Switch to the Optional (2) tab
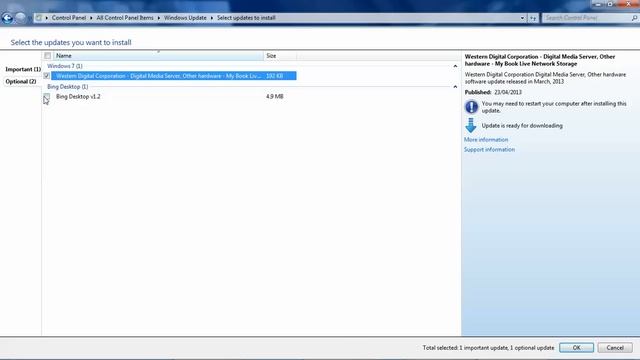 (x=21, y=82)
